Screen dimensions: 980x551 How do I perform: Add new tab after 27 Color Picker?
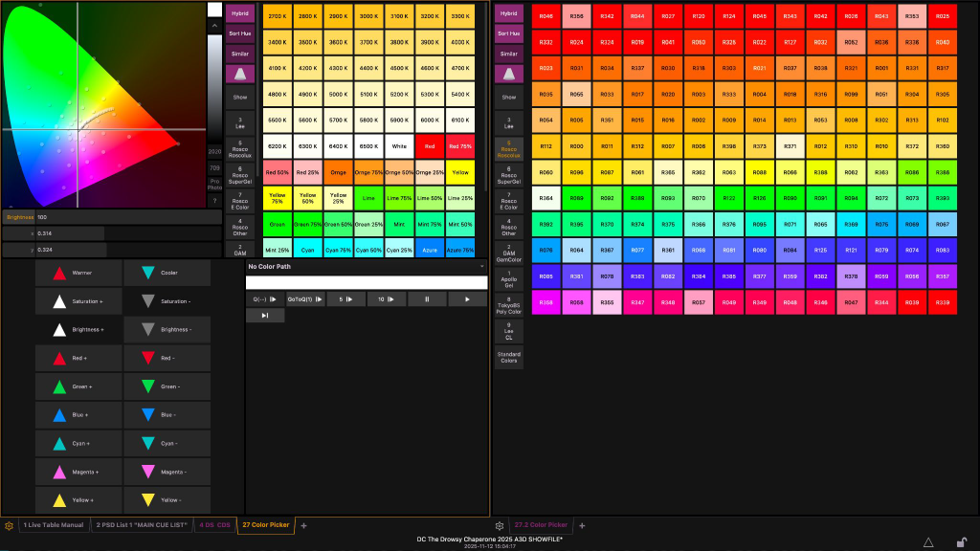pyautogui.click(x=303, y=526)
